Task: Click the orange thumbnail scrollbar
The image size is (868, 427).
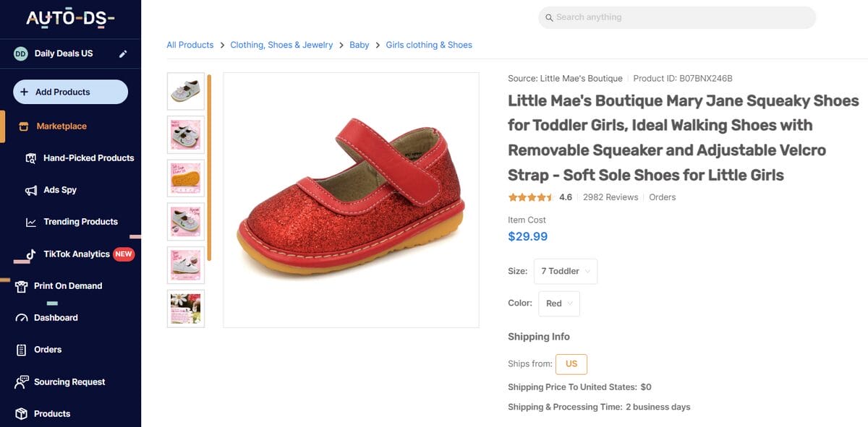Action: [x=210, y=168]
